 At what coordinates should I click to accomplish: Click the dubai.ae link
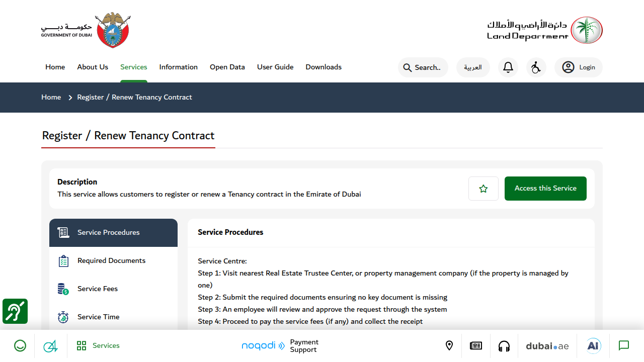(x=547, y=346)
